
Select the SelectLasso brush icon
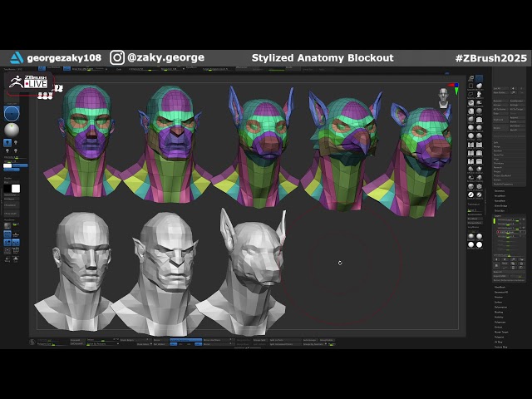(x=470, y=94)
